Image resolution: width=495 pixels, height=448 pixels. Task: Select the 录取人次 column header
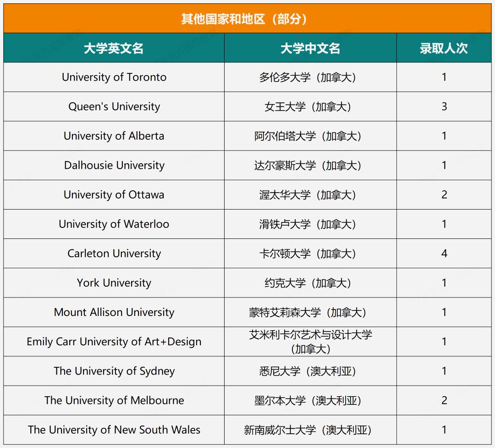[x=444, y=48]
